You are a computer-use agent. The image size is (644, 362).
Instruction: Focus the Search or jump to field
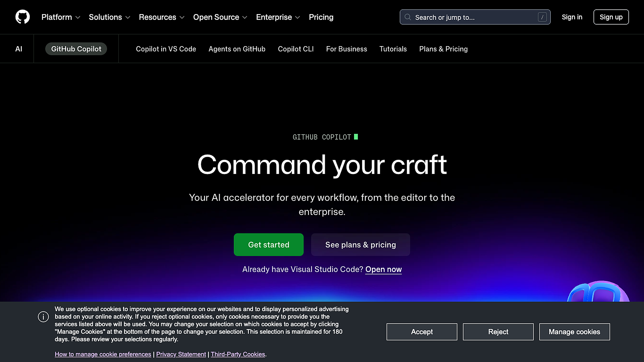click(x=475, y=17)
